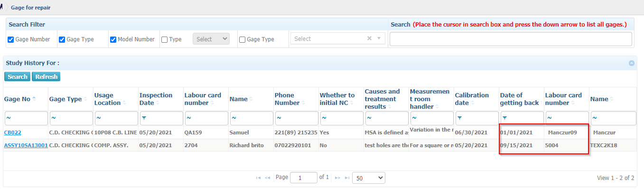Collapse the Study History panel
Screen dimensions: 644x189
click(632, 63)
